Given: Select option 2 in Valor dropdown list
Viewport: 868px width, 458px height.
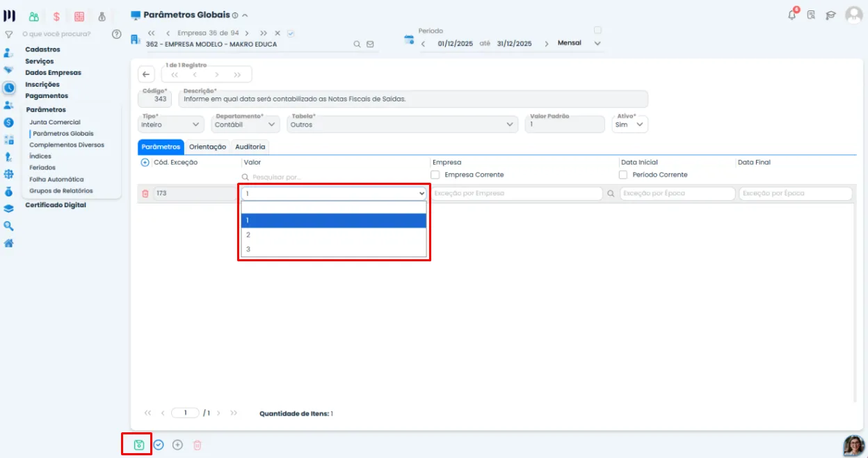Looking at the screenshot, I should 334,235.
